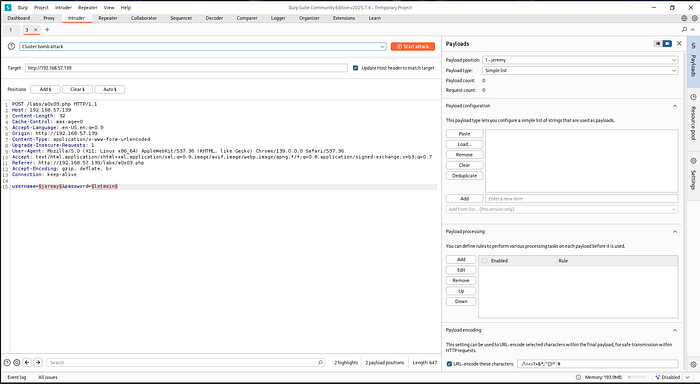Close the Payloads side panel
This screenshot has height=384, width=700.
pyautogui.click(x=679, y=43)
